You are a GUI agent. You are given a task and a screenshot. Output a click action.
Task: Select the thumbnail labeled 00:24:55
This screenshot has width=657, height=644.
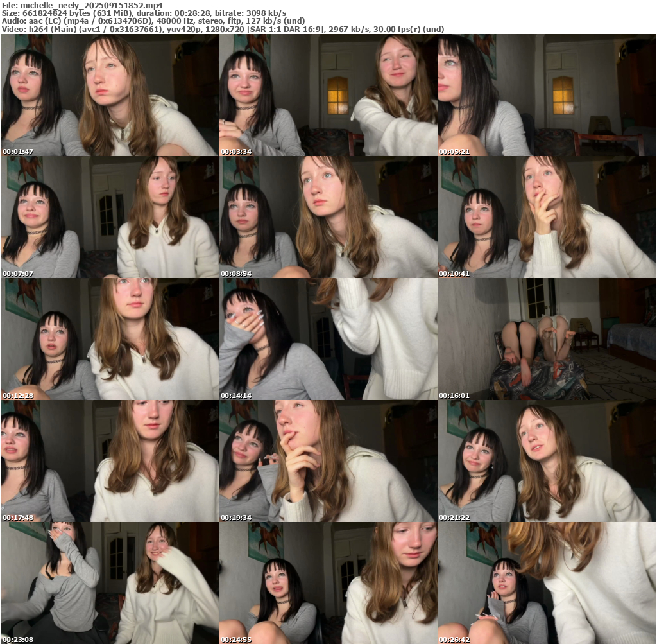[328, 583]
